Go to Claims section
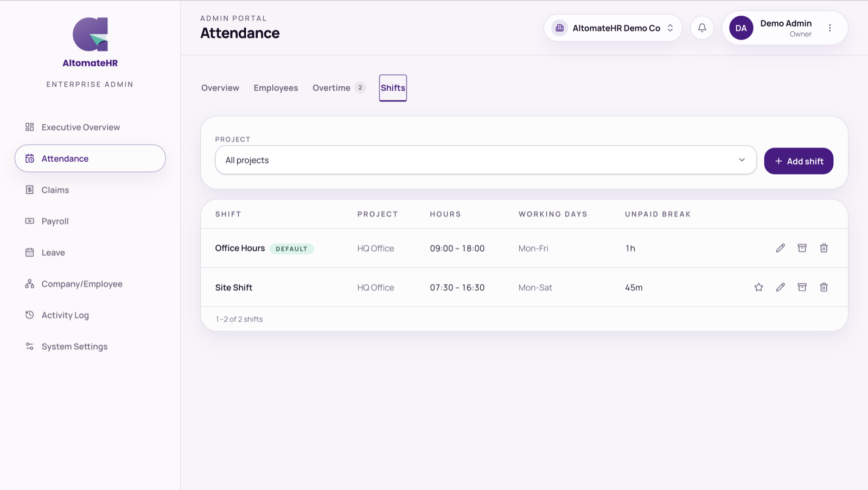Screen dimensions: 868x490 tap(90, 190)
